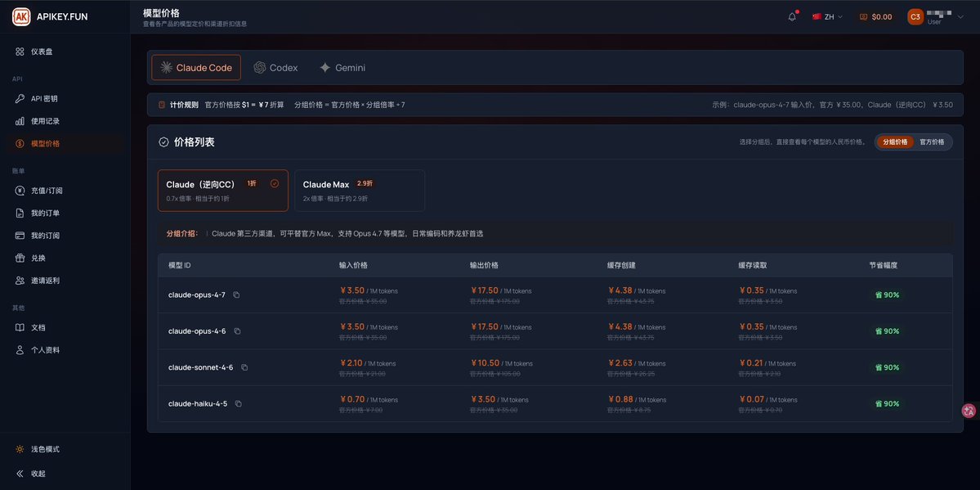This screenshot has height=490, width=980.
Task: Click the 文档 book icon
Action: 20,327
